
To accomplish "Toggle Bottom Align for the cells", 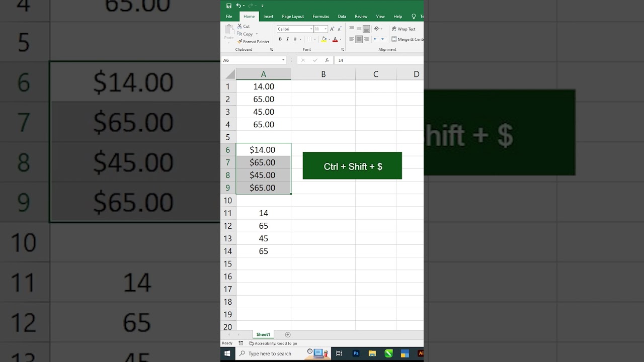I will (366, 29).
